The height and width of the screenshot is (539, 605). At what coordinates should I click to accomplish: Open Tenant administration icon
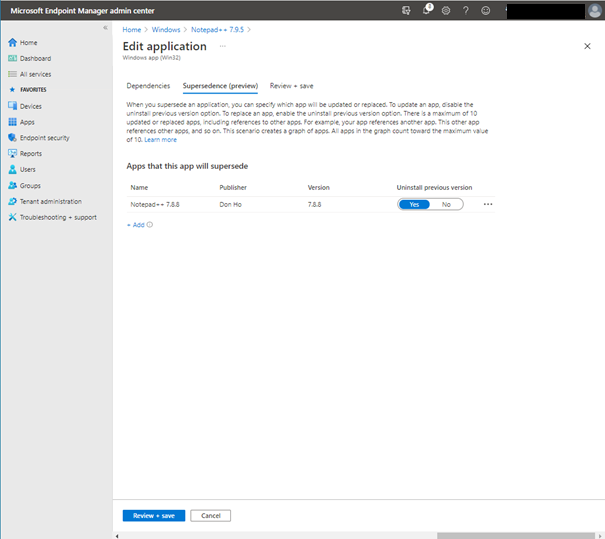pyautogui.click(x=12, y=201)
